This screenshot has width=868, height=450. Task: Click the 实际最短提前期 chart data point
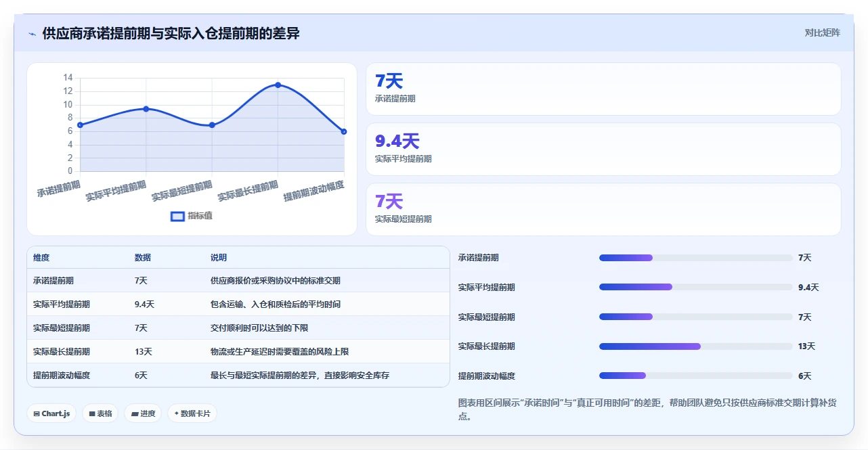tap(212, 125)
